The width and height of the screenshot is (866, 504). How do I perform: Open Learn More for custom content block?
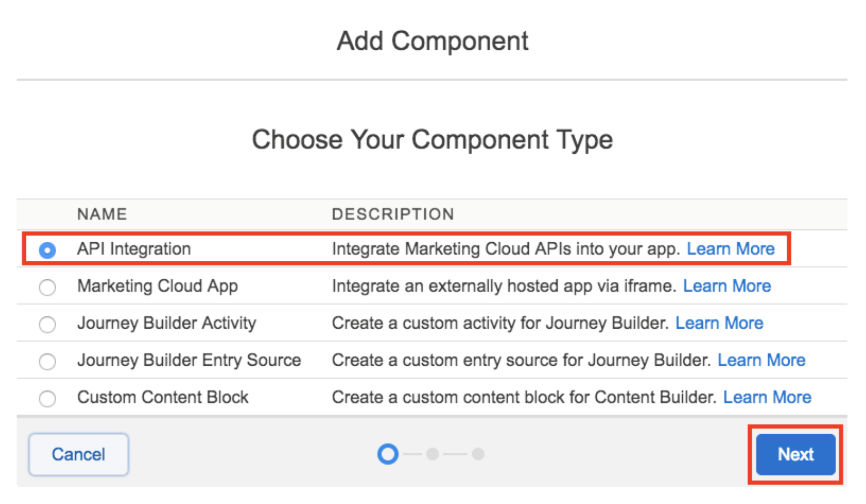[x=767, y=398]
